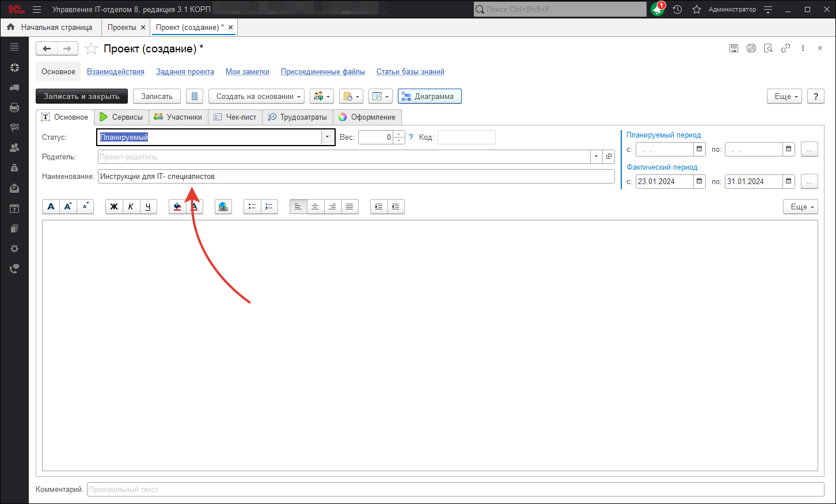
Task: Open calendar for actual period start date
Action: [x=699, y=181]
